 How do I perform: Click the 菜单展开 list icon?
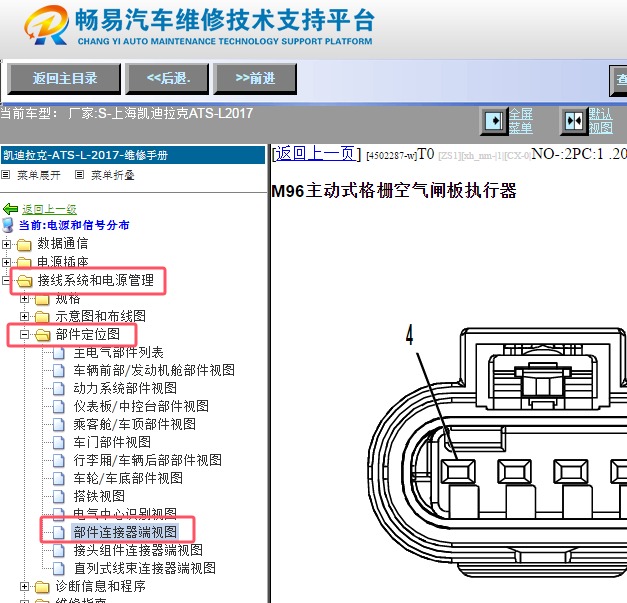pyautogui.click(x=6, y=175)
